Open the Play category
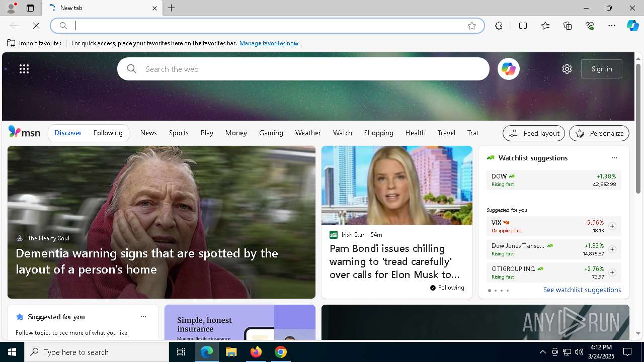644x362 pixels. pyautogui.click(x=207, y=133)
